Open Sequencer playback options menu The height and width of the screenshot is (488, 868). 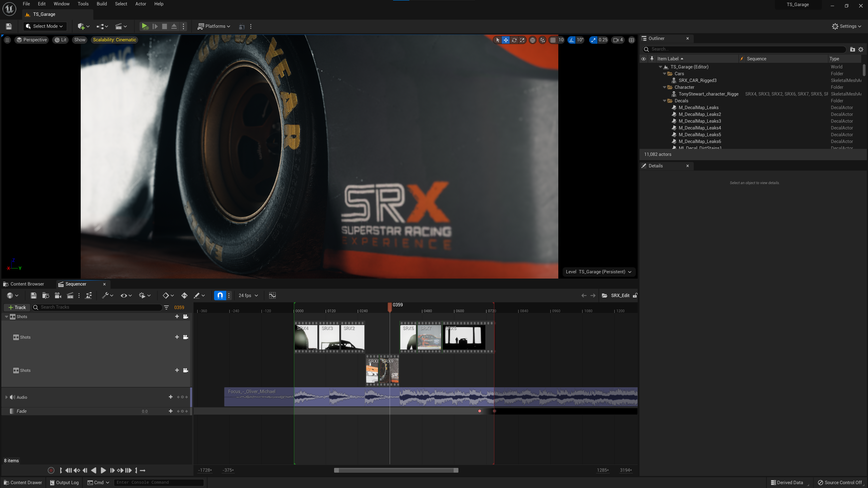(x=145, y=295)
